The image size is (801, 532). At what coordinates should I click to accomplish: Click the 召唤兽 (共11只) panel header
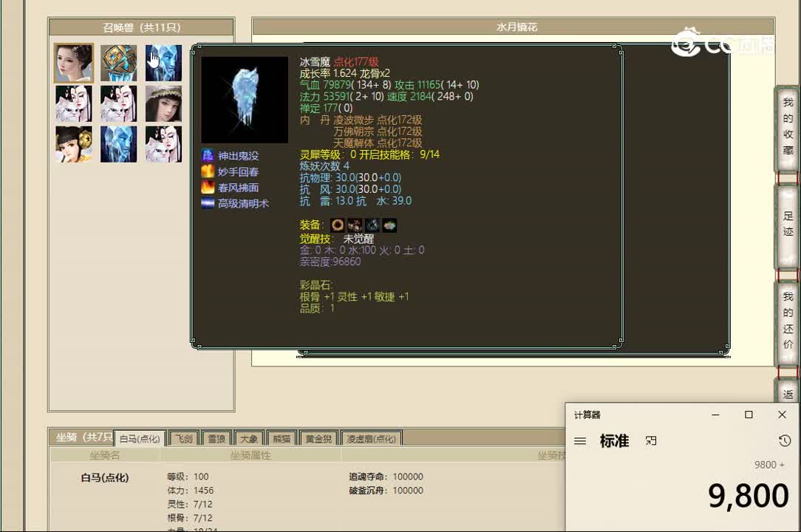click(x=141, y=27)
